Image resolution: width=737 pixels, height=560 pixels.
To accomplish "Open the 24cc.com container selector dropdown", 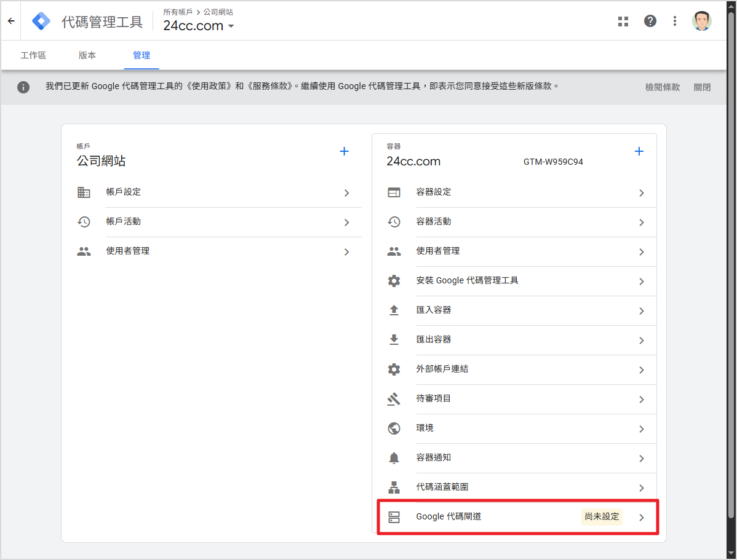I will click(x=198, y=26).
